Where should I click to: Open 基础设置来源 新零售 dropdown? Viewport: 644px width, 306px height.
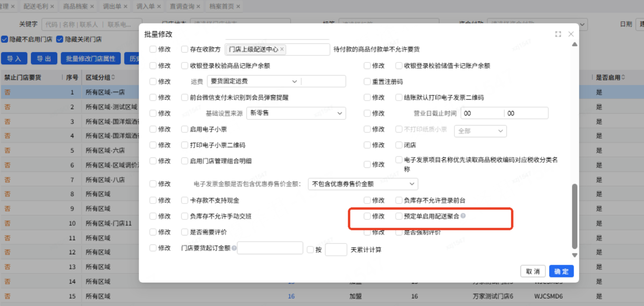(296, 113)
